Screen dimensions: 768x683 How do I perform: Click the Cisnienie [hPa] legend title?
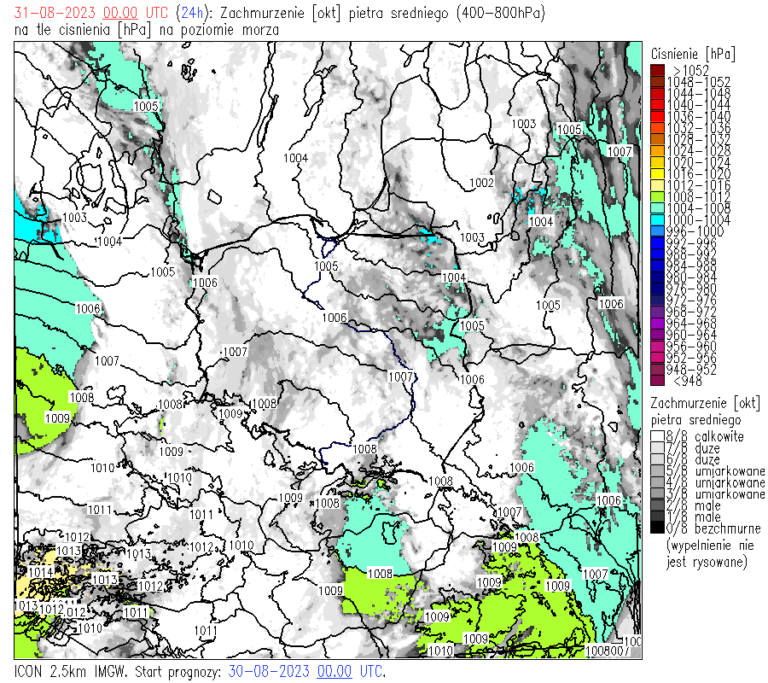pyautogui.click(x=692, y=51)
